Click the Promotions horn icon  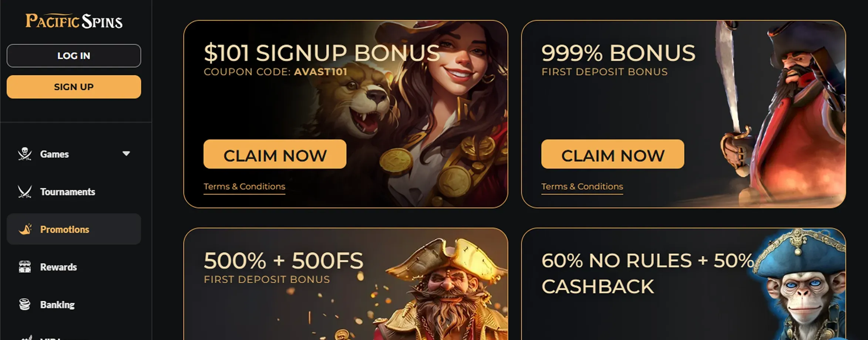pyautogui.click(x=25, y=229)
